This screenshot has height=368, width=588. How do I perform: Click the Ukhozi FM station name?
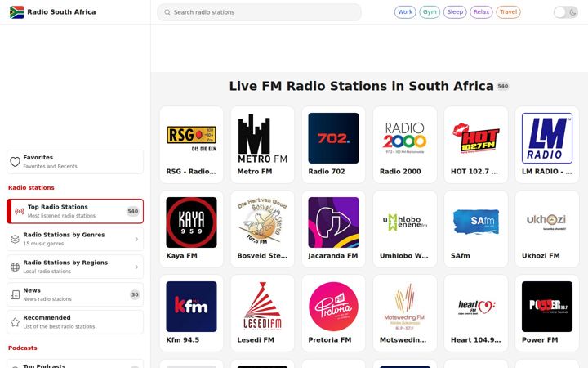541,255
